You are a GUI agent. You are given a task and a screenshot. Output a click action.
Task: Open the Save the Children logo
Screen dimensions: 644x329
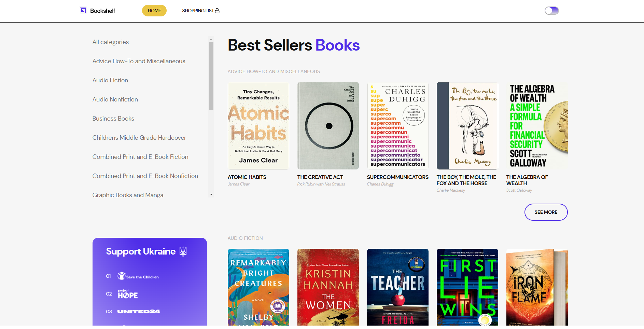[x=138, y=276]
